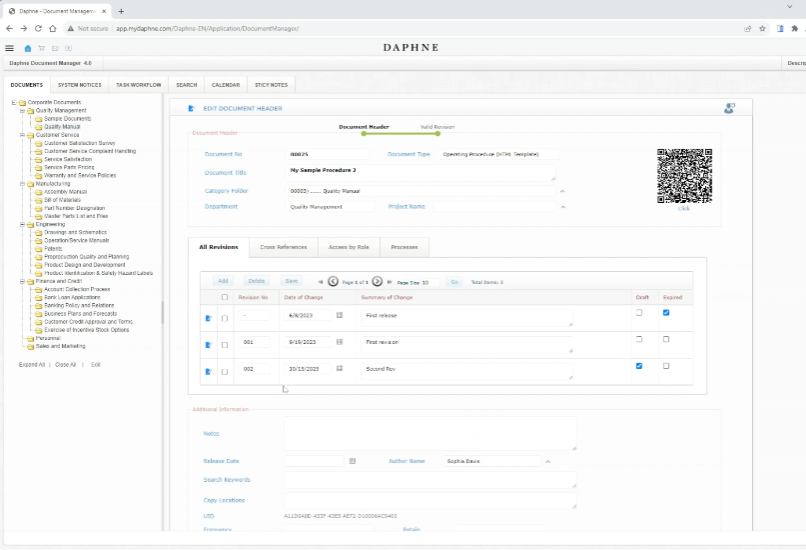Open new browser tab
This screenshot has width=806, height=550.
click(x=121, y=11)
